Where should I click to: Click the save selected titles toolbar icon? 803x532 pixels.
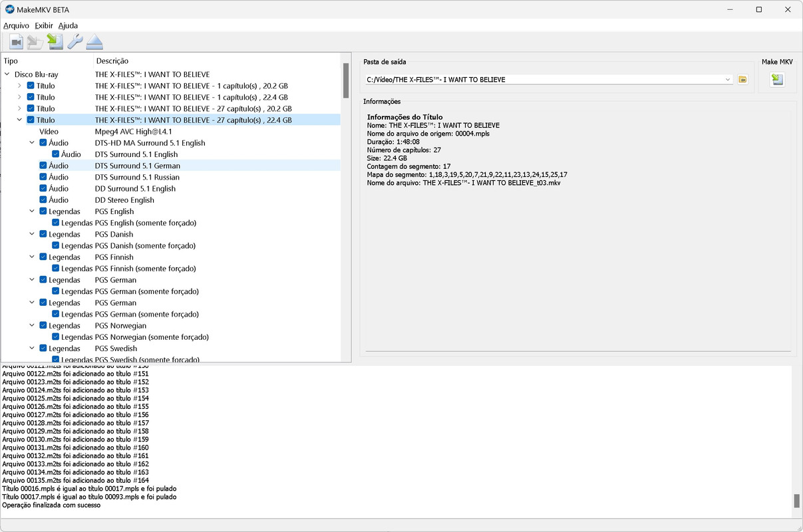coord(55,43)
